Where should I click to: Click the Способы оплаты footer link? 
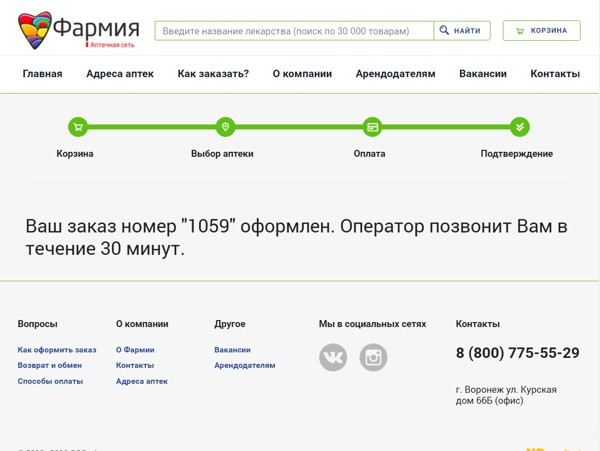pyautogui.click(x=50, y=381)
